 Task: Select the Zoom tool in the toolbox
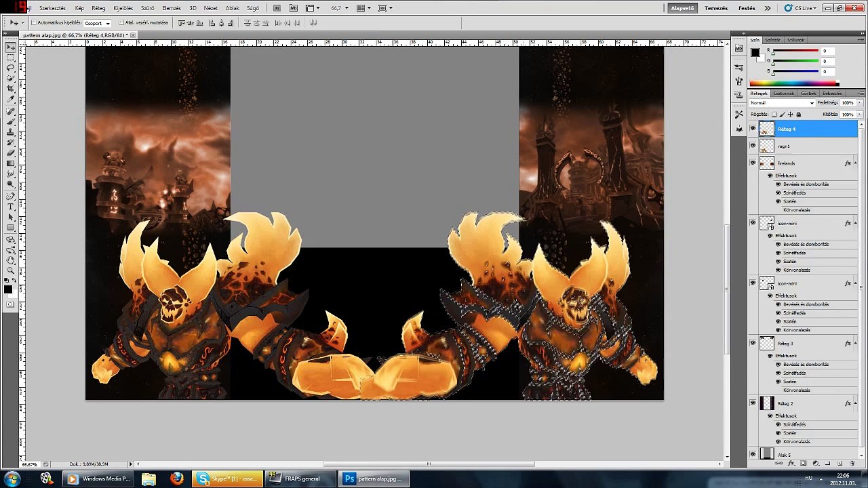tap(11, 270)
